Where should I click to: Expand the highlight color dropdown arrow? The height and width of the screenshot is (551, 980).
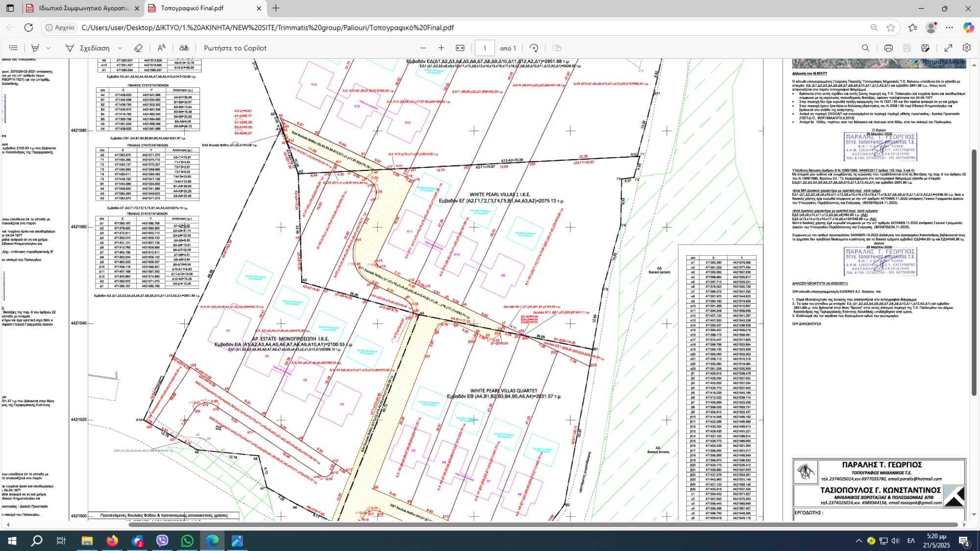49,48
